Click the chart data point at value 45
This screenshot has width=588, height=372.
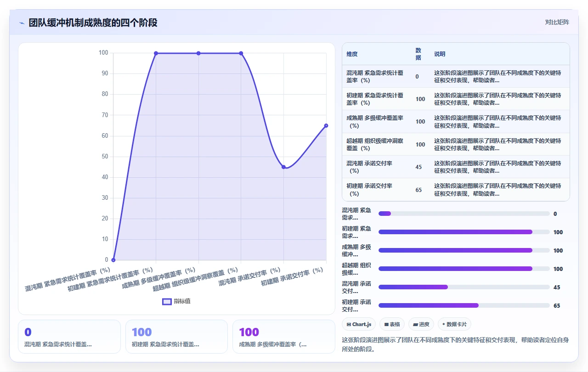[283, 167]
